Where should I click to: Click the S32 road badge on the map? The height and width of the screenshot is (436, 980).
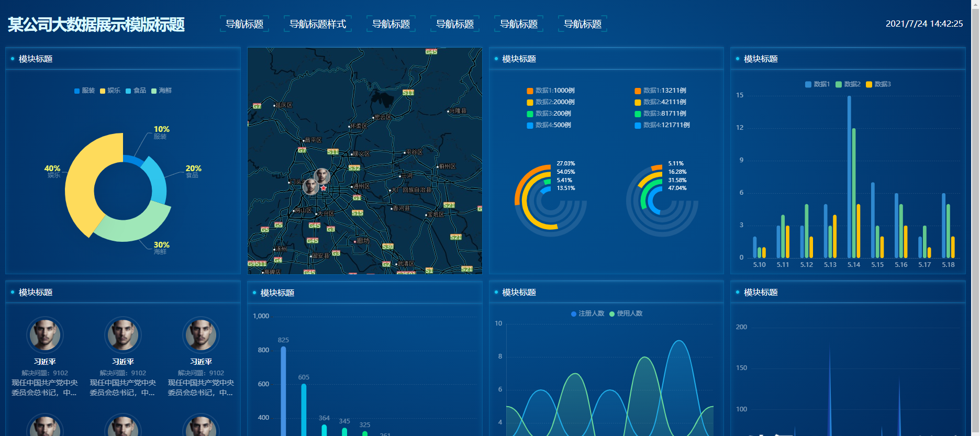tap(354, 168)
